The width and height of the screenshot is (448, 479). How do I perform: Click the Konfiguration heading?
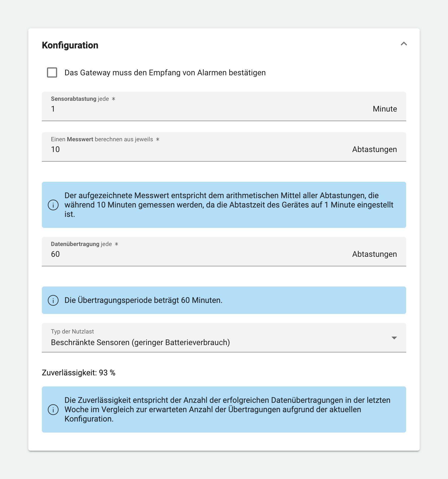coord(70,45)
